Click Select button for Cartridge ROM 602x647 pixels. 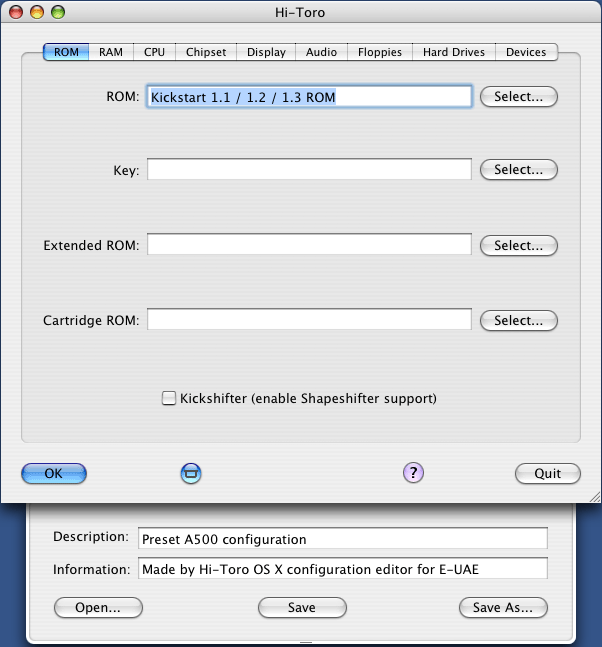[519, 321]
